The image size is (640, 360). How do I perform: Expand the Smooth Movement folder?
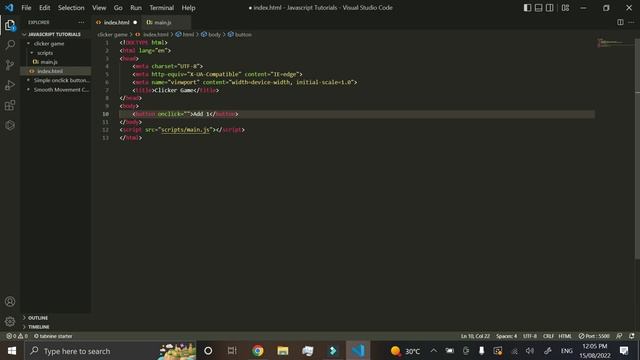[61, 90]
